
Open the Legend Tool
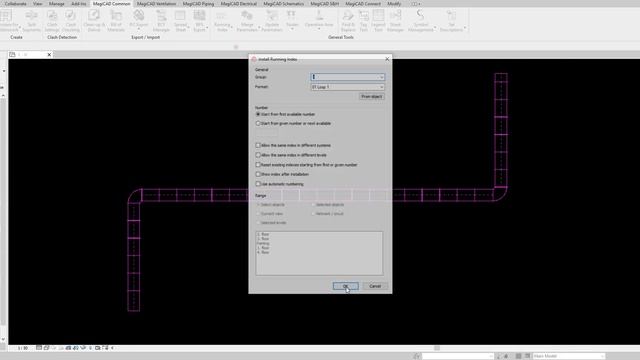(x=378, y=21)
